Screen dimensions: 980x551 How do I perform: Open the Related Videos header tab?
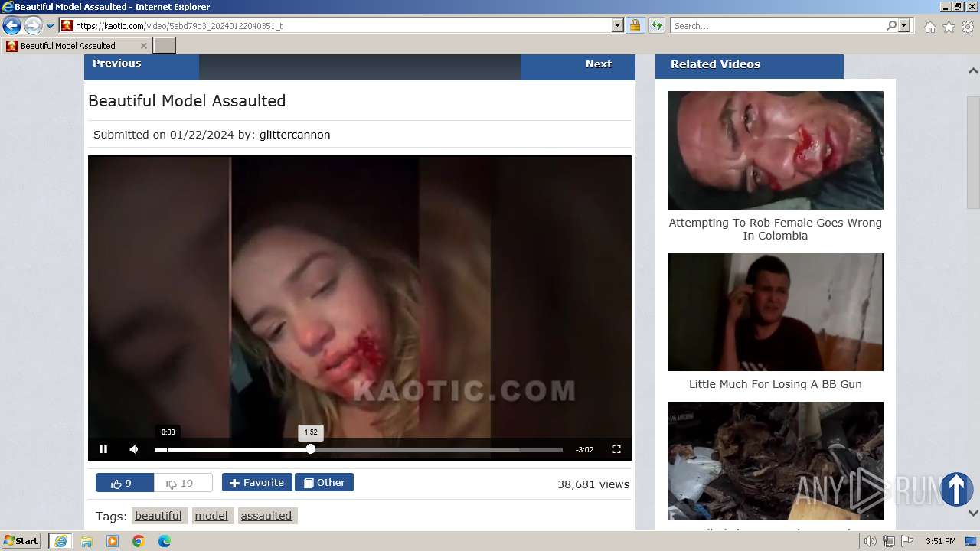[x=750, y=65]
